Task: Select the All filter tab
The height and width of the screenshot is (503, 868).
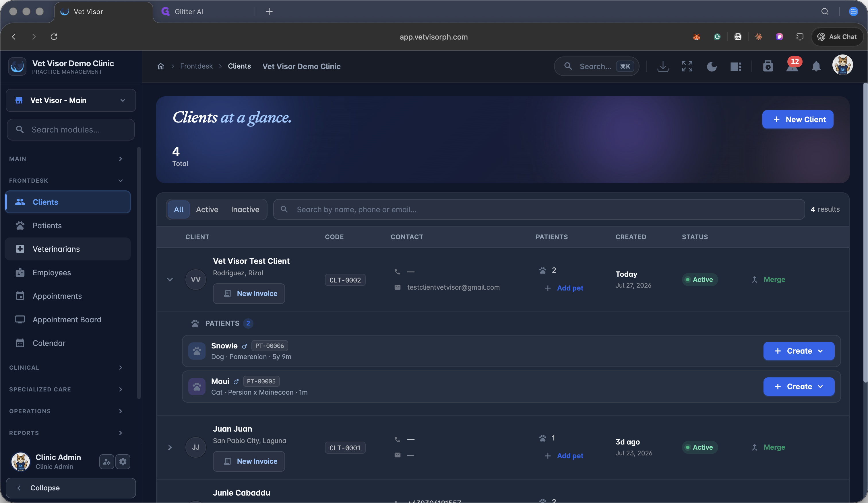Action: [179, 210]
